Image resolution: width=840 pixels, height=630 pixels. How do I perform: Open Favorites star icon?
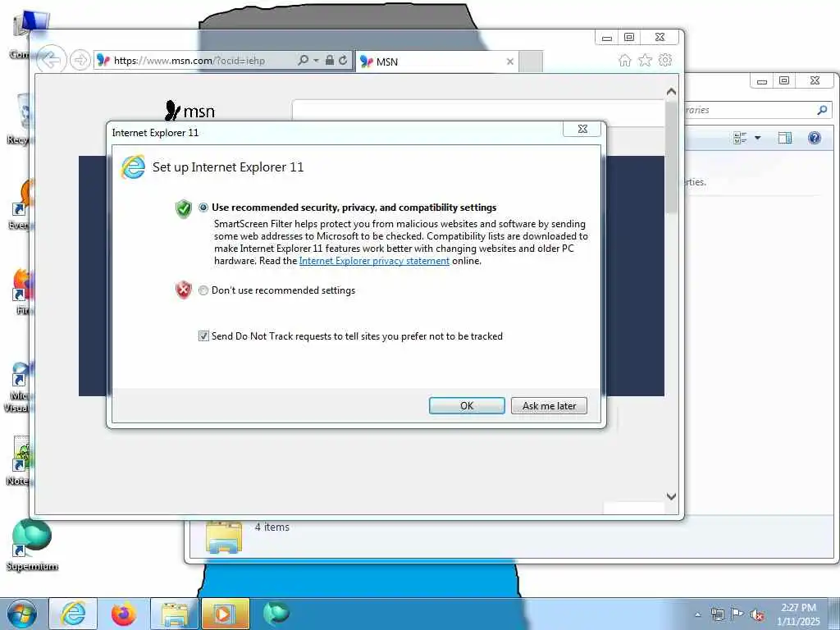[645, 60]
